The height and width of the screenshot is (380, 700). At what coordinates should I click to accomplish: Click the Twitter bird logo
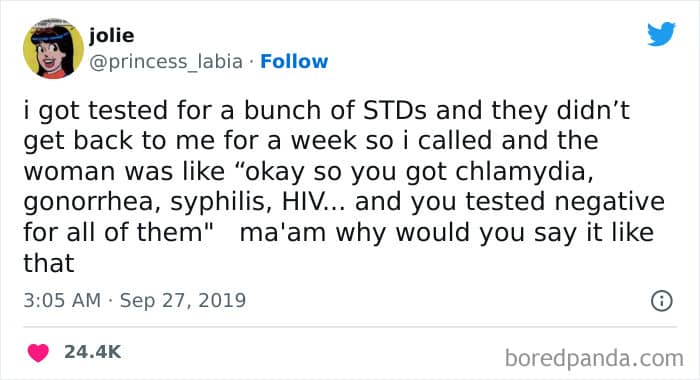coord(661,33)
